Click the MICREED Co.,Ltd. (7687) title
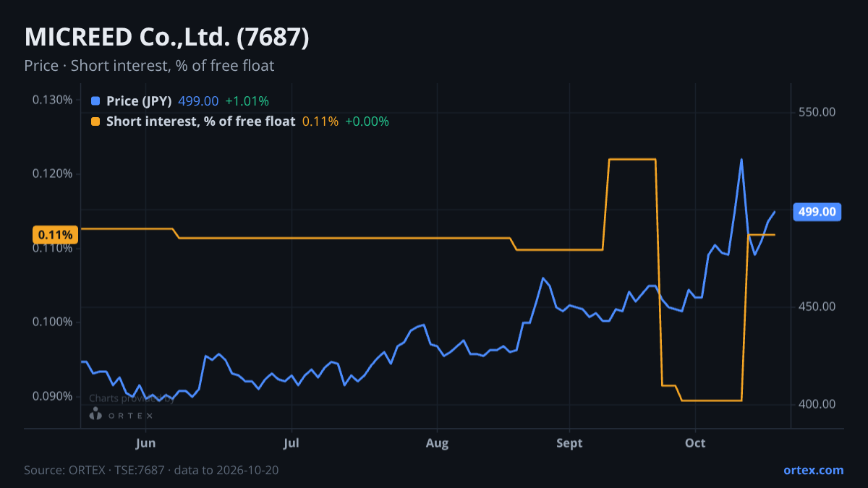 click(167, 38)
